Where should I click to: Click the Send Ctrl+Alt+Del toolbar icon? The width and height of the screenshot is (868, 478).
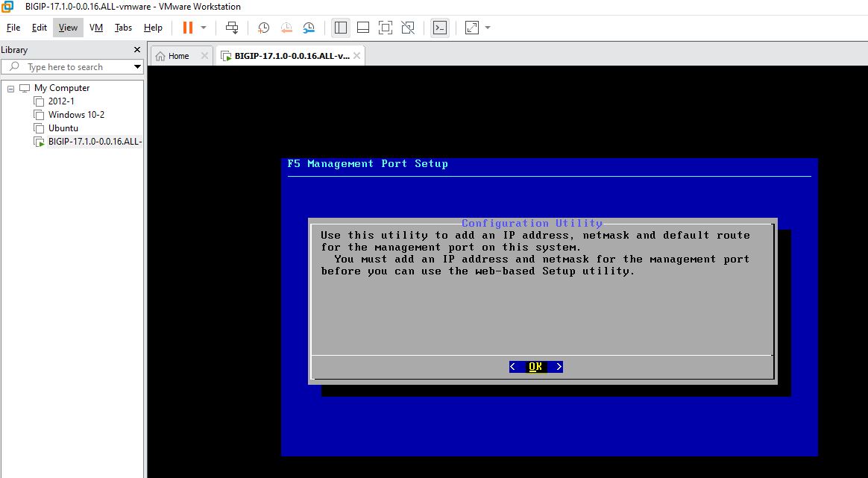[x=232, y=28]
